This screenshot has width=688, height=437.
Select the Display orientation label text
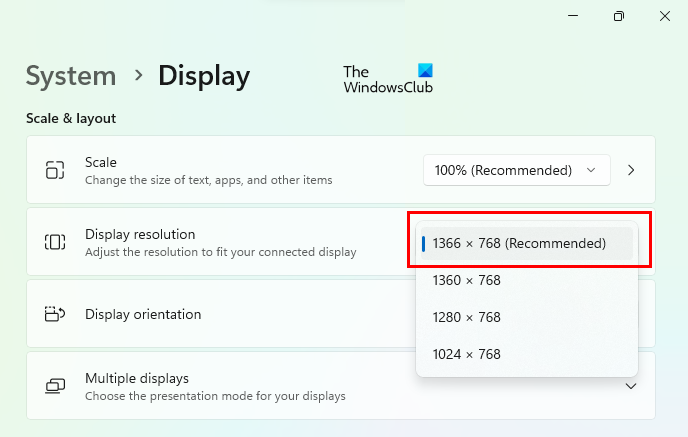143,314
